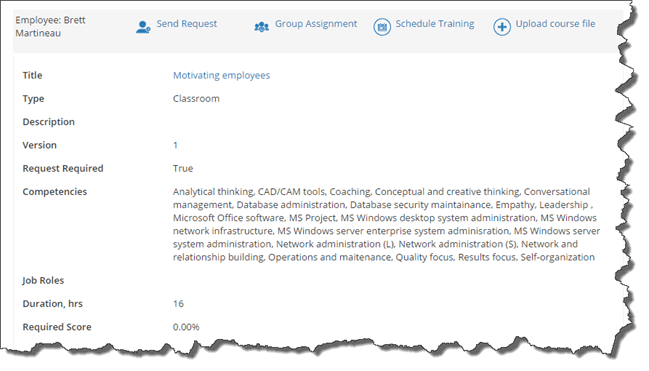Viewport: 649px width, 371px height.
Task: Open the Send Request link
Action: (187, 24)
